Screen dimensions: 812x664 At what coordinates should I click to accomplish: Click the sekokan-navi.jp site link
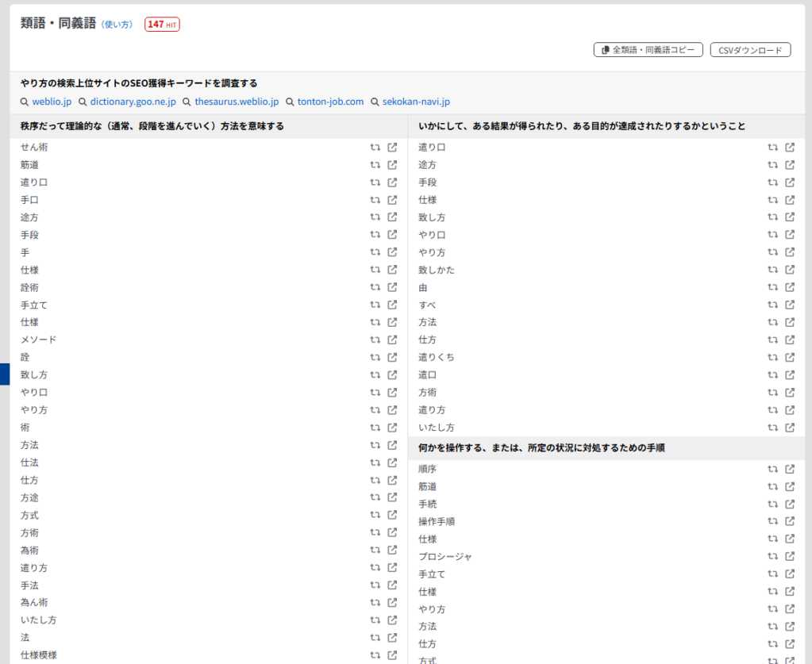coord(416,102)
